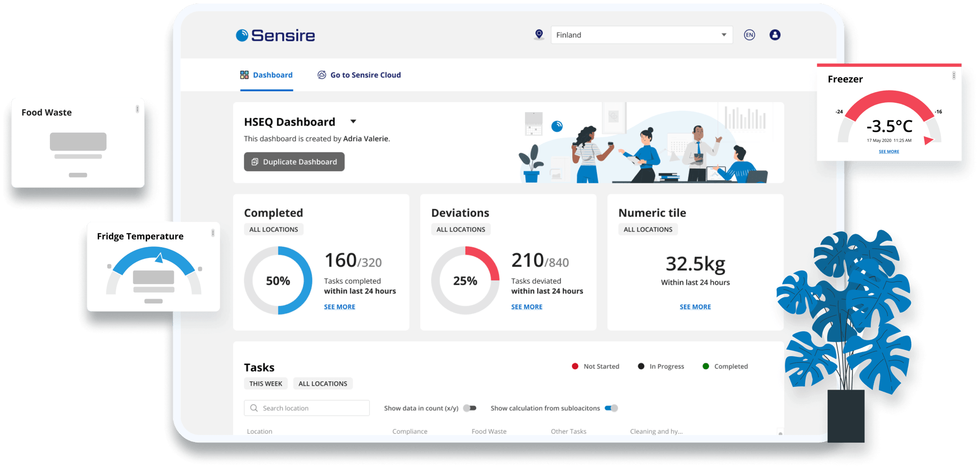Click the Duplicate Dashboard button
Screen dimensions: 980x468
(x=294, y=162)
